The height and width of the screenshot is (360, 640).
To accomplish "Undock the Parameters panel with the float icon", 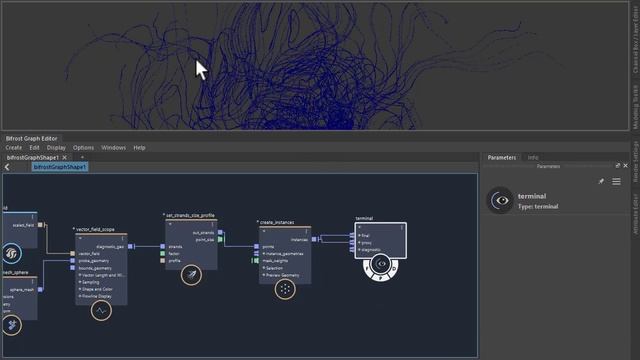I will pos(618,165).
